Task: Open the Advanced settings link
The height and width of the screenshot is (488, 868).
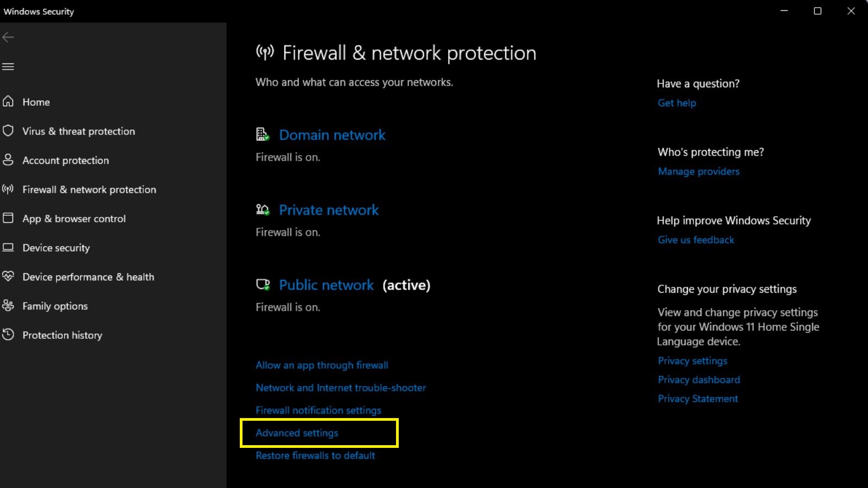Action: click(297, 433)
